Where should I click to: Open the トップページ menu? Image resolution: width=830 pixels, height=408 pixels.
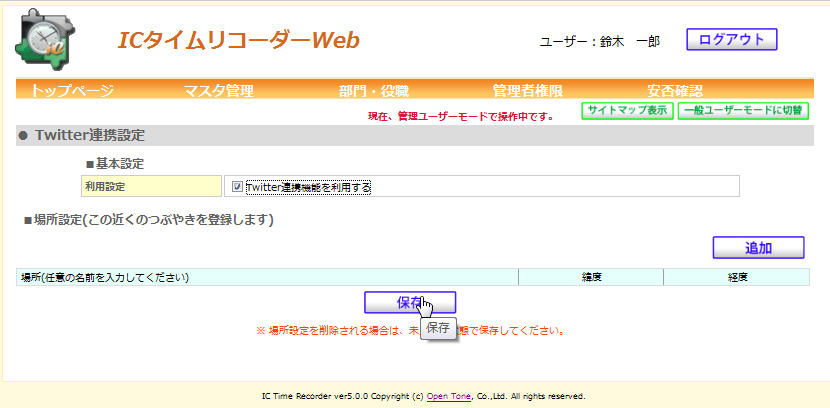tap(72, 91)
